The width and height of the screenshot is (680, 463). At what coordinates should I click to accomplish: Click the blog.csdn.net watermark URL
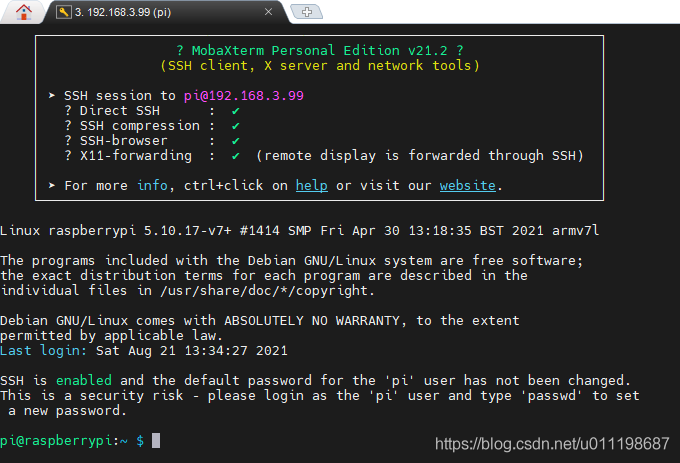point(552,444)
